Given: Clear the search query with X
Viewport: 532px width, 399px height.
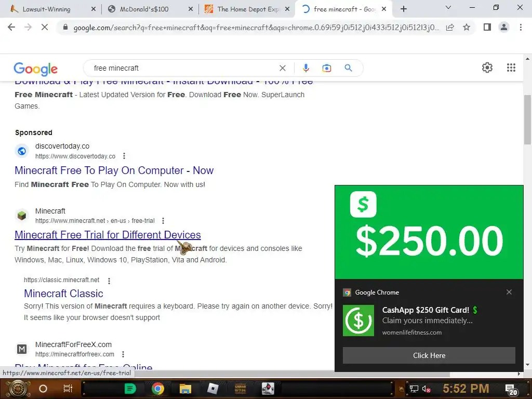Looking at the screenshot, I should tap(282, 68).
